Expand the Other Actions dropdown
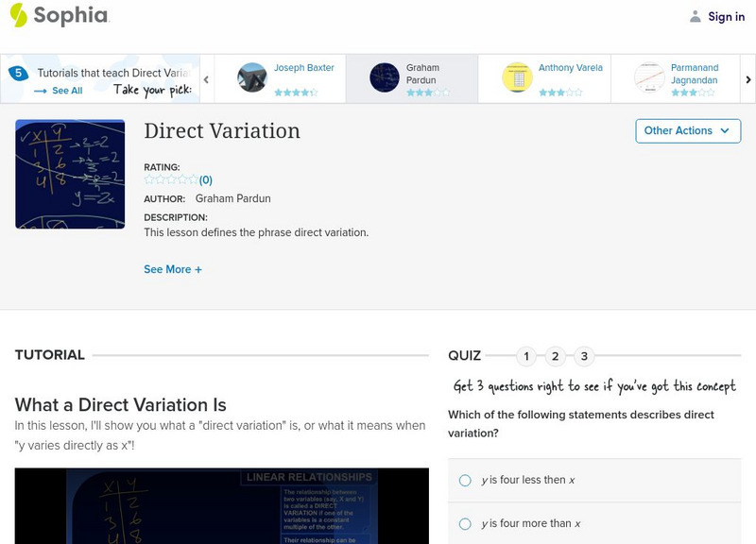 (x=688, y=131)
